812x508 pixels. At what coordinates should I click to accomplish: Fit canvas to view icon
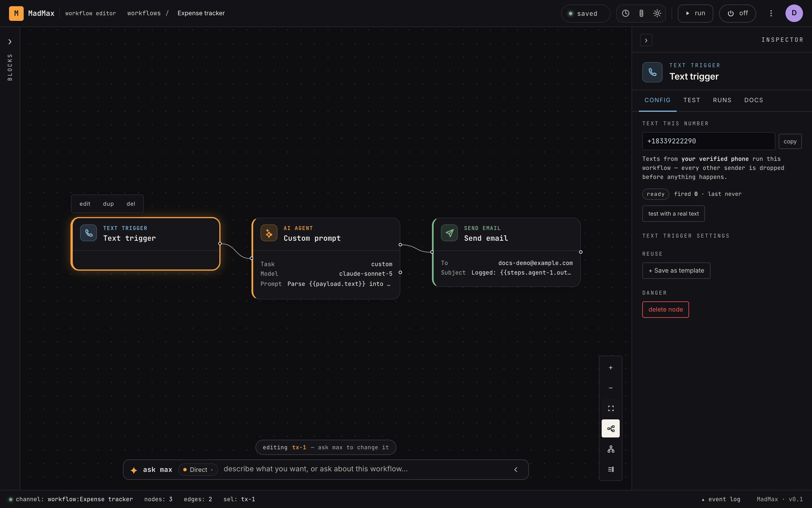click(611, 408)
